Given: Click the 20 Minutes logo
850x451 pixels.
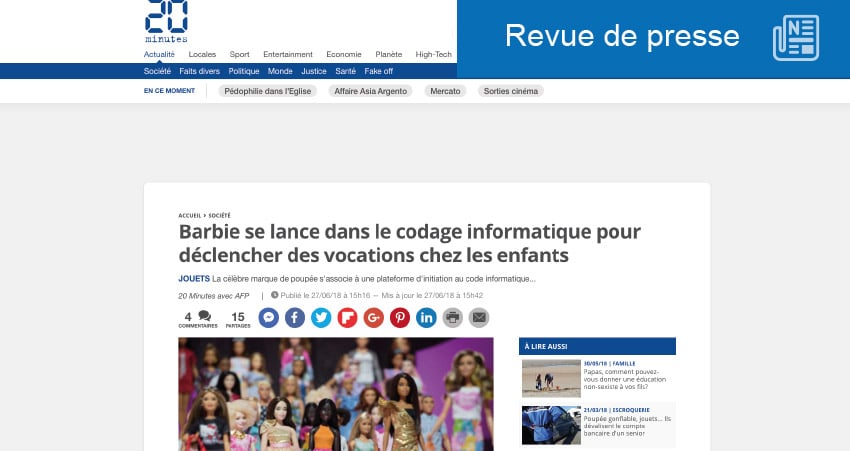Looking at the screenshot, I should (166, 20).
